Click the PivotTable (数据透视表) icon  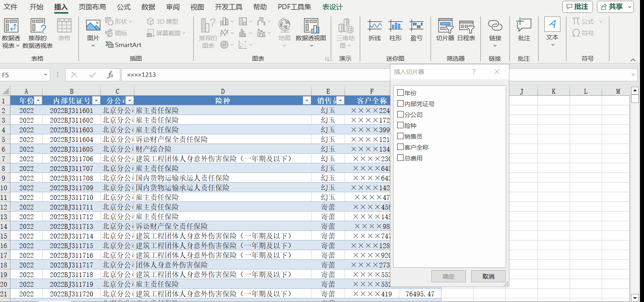(11, 27)
